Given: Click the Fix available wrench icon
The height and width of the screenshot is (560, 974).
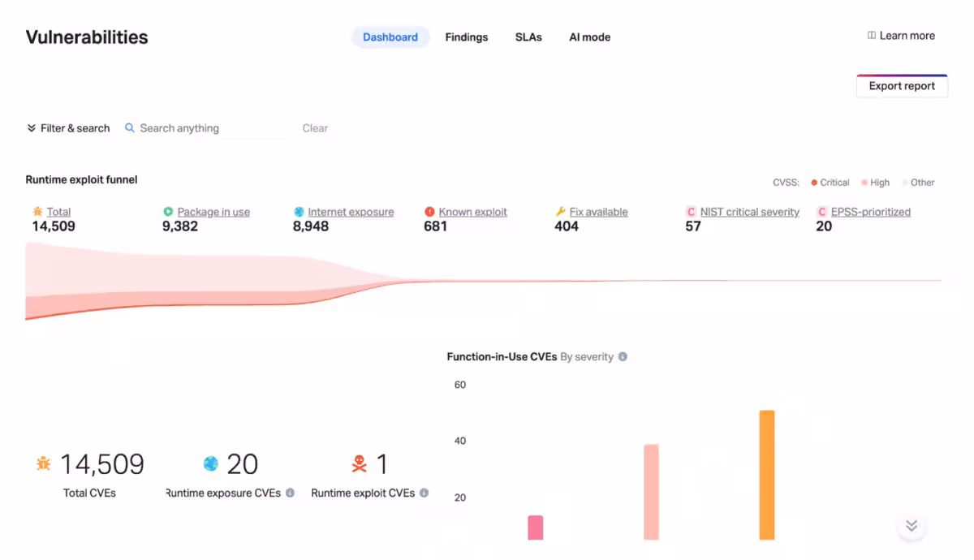Looking at the screenshot, I should point(560,212).
